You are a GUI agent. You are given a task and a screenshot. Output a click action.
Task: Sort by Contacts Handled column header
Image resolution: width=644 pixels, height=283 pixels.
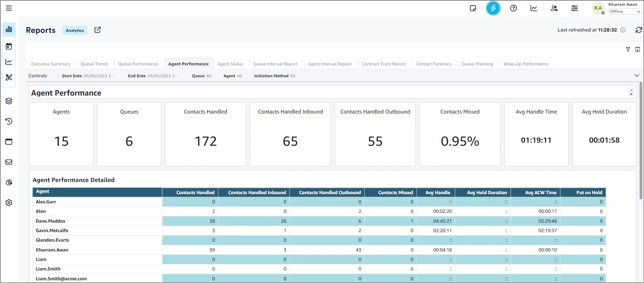(x=195, y=193)
